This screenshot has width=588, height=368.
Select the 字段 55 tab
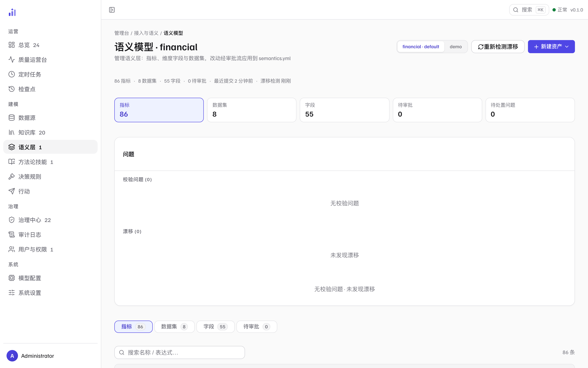point(216,327)
